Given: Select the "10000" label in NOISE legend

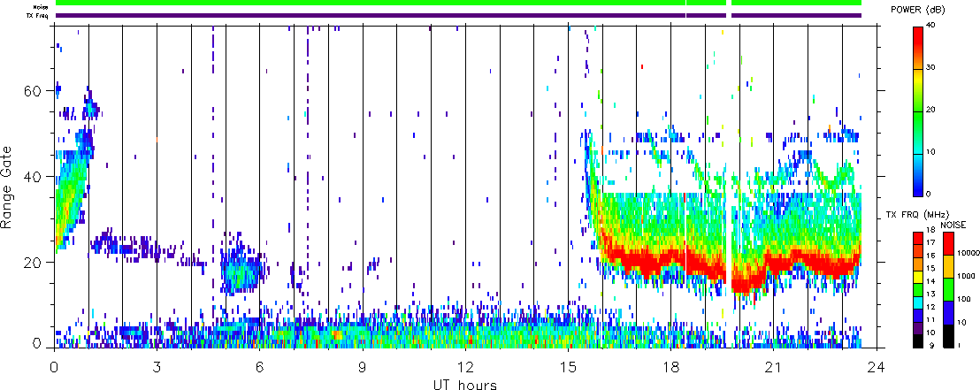Looking at the screenshot, I should tap(969, 253).
